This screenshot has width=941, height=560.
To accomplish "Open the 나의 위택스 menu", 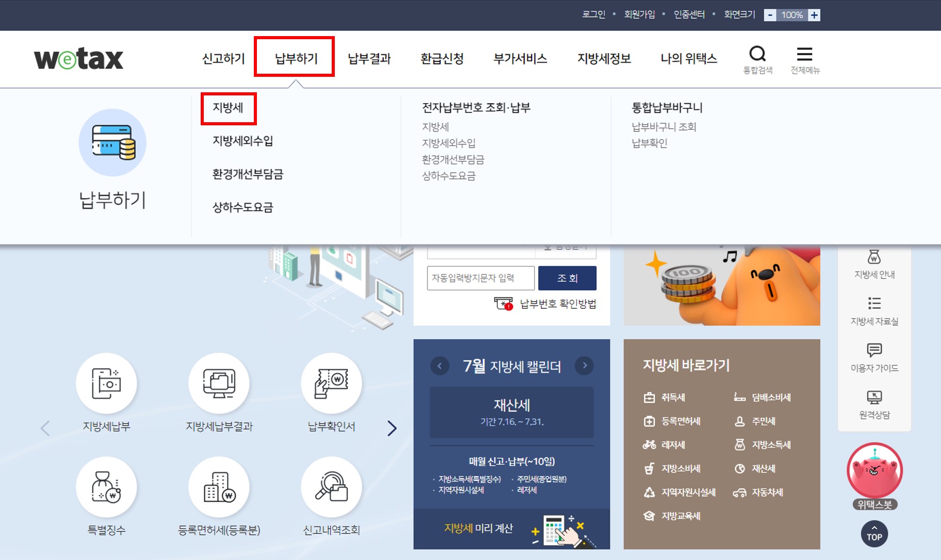I will (689, 59).
